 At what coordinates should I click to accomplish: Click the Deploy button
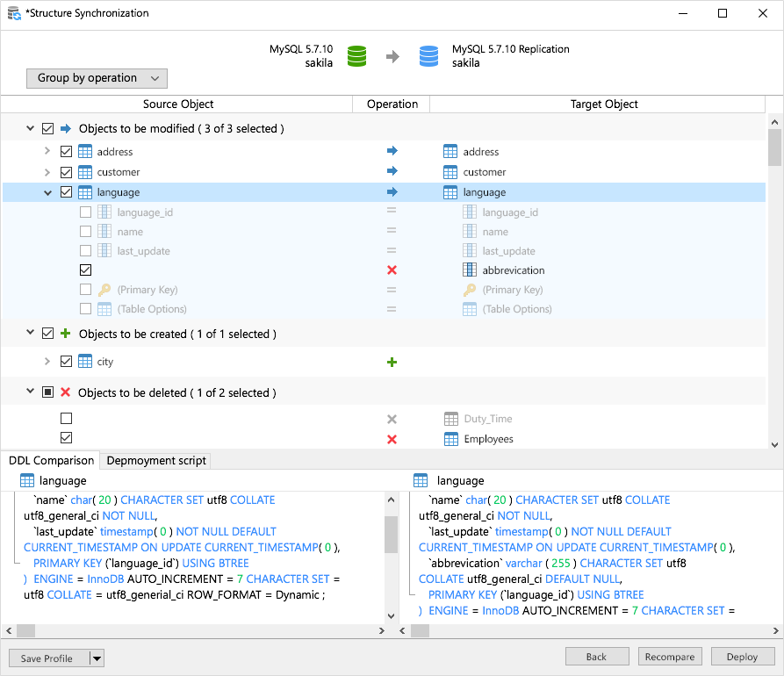coord(742,657)
